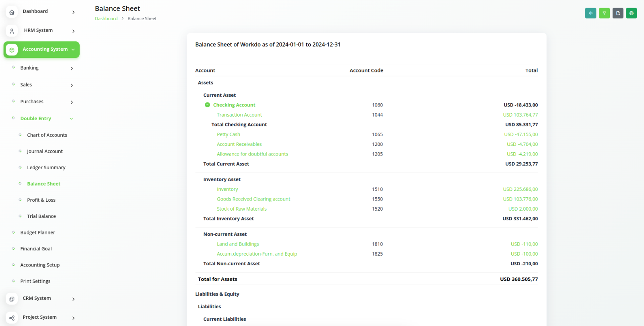Collapse the Checking Account row toggle
This screenshot has height=326, width=644.
tap(208, 105)
